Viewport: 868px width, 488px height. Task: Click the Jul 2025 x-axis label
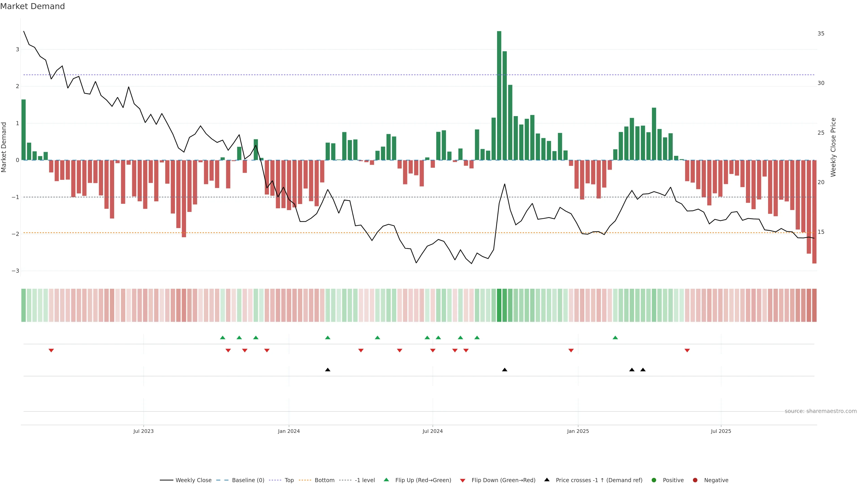721,431
